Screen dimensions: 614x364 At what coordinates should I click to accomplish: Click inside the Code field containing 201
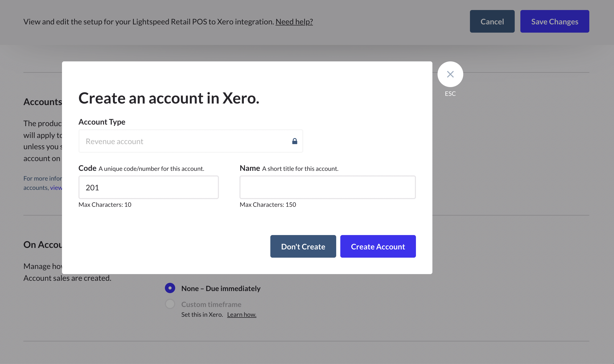pyautogui.click(x=148, y=187)
